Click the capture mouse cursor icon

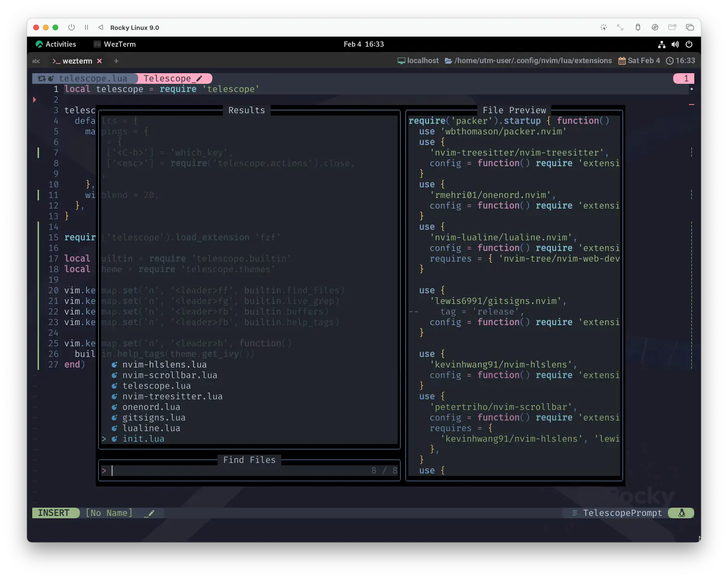click(603, 27)
